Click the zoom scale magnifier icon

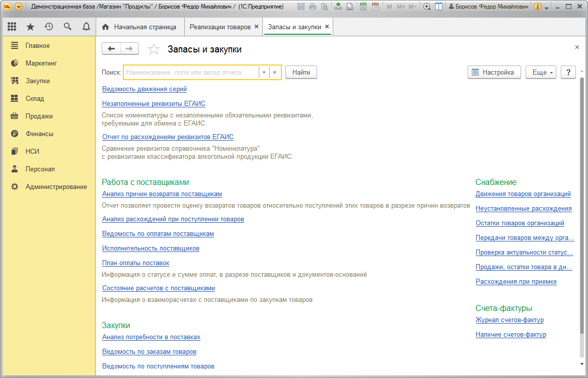[427, 7]
